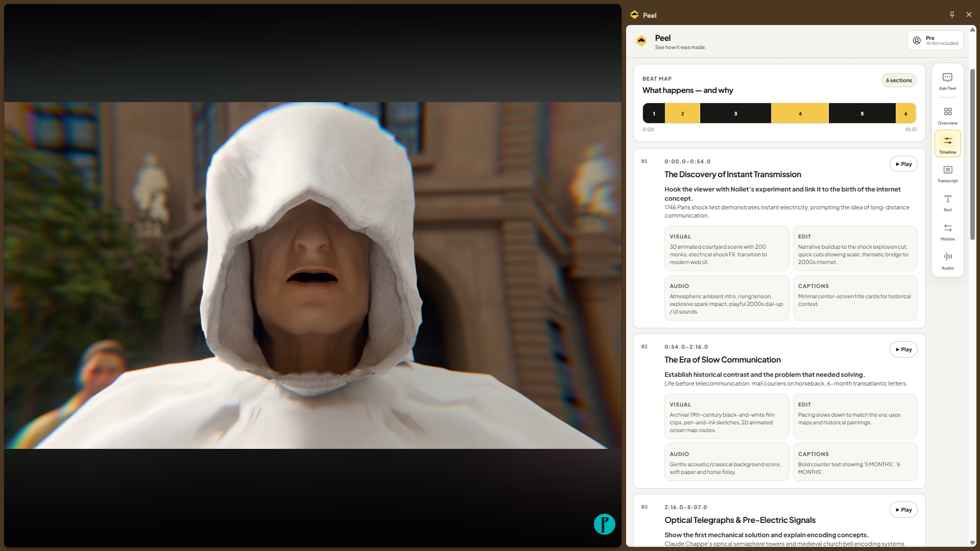Open the Text analysis view
Screen dimensions: 980x551
(947, 203)
